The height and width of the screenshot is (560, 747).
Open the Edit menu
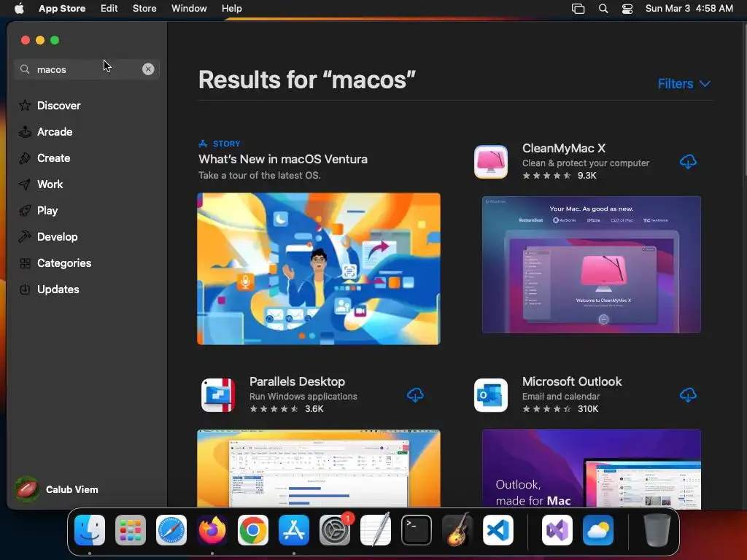109,8
